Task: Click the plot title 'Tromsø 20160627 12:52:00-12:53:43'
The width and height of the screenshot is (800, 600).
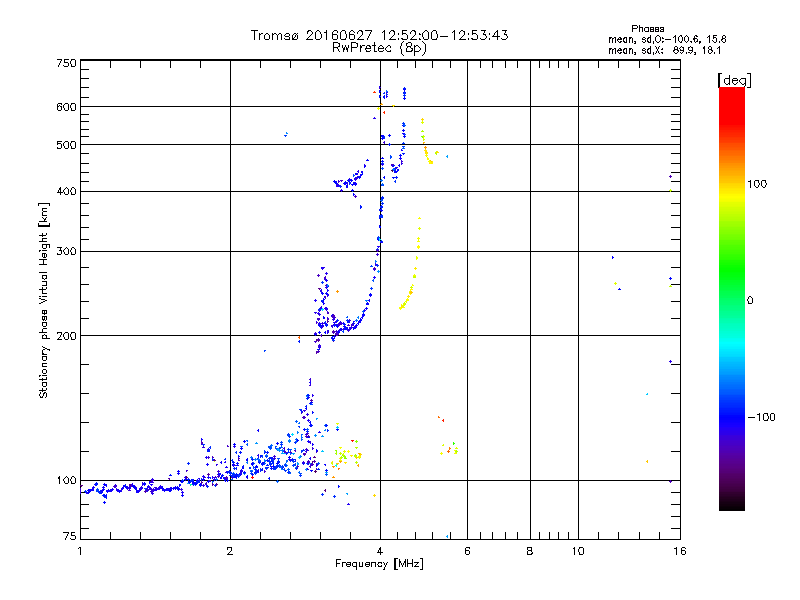Action: pos(379,35)
